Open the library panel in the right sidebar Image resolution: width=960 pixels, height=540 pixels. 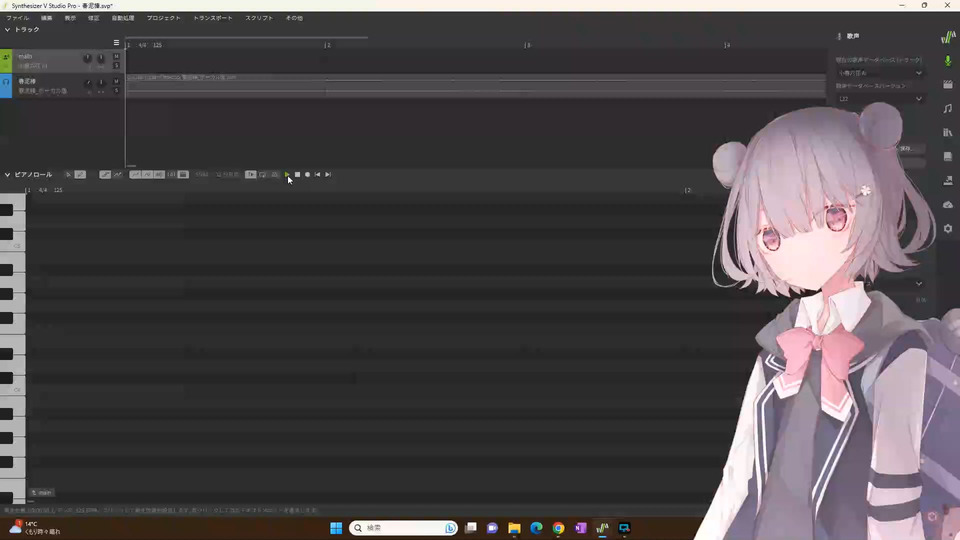948,132
